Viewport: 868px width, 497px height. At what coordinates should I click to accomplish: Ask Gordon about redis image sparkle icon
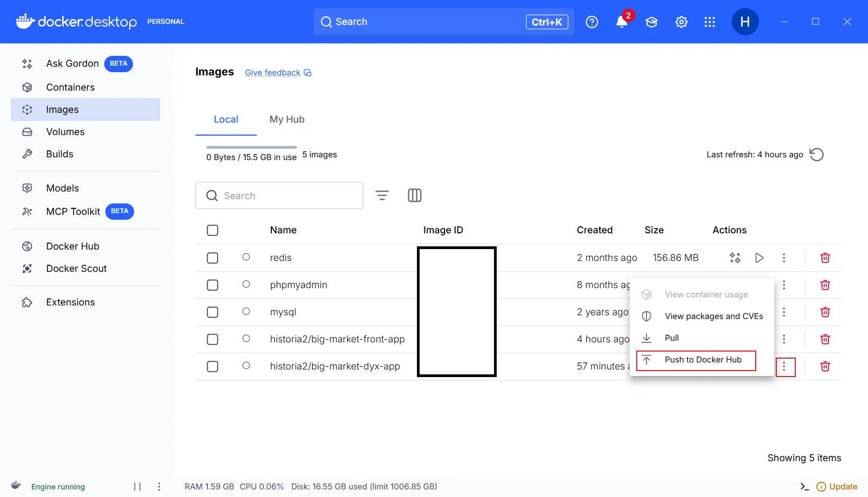(735, 258)
